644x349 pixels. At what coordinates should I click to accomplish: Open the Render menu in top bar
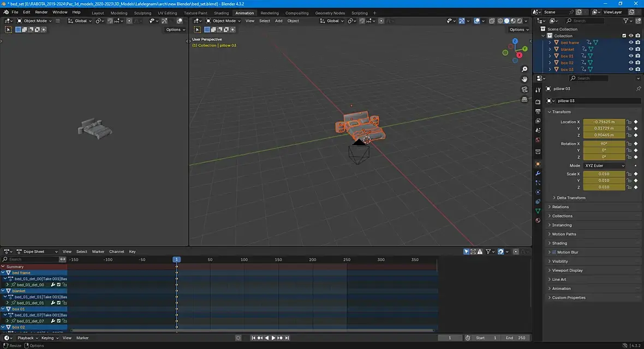point(41,12)
